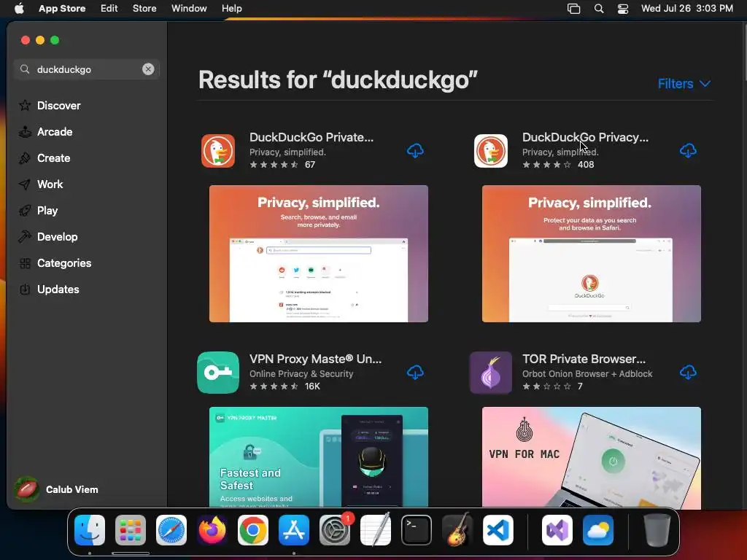Click "Orbot Onion Browser + Adblock" subtitle
This screenshot has width=747, height=560.
[587, 374]
